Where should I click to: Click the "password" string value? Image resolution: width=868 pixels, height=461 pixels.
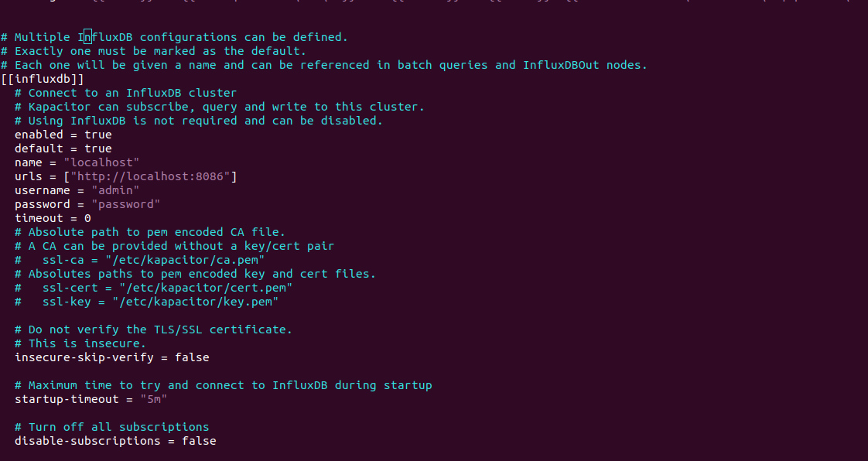coord(125,204)
